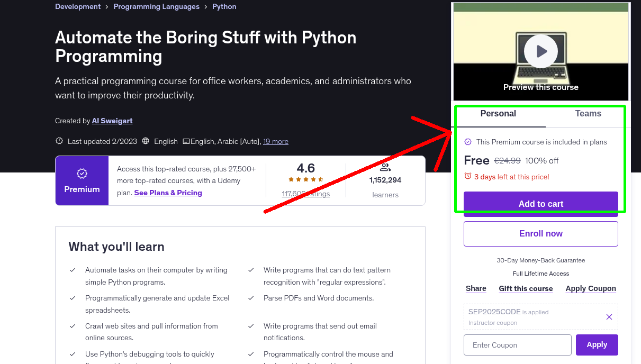Click the chevron after the Development breadcrumb
This screenshot has width=641, height=364.
107,7
